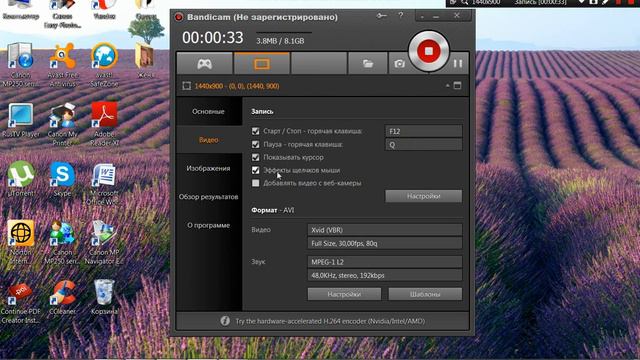Open Canon MP Navigator desktop shortcut

click(x=103, y=242)
